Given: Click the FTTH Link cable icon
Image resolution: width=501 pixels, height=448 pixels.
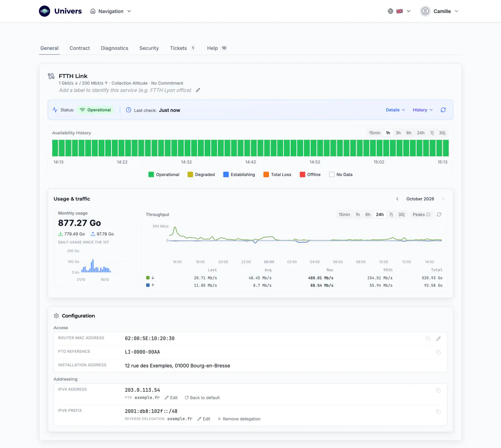Looking at the screenshot, I should tap(51, 76).
